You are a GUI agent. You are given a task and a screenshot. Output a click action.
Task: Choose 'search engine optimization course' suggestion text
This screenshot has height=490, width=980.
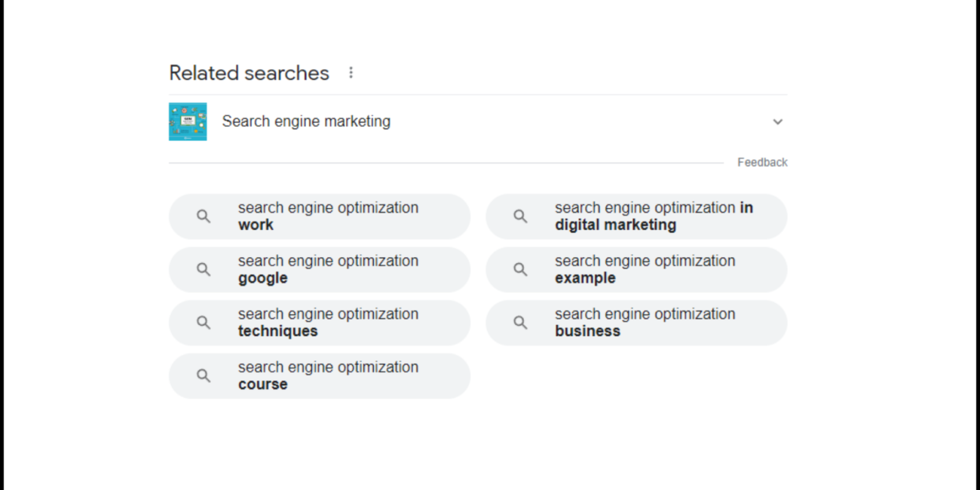point(328,375)
